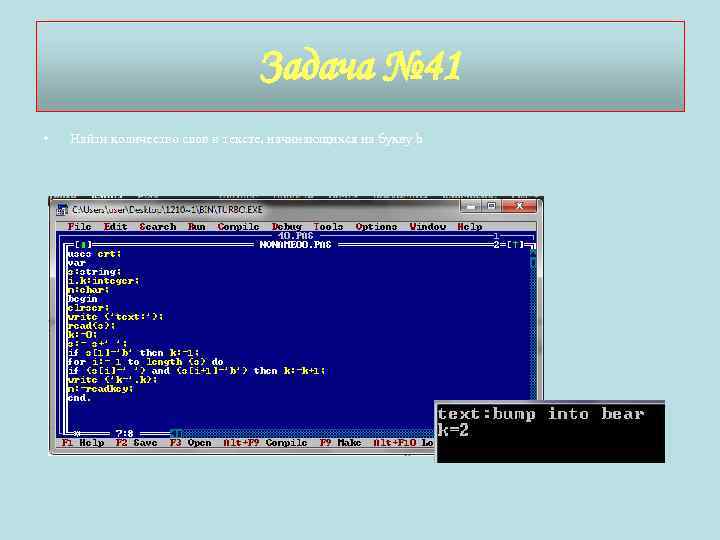Open the Debug menu
The height and width of the screenshot is (540, 720).
287,226
